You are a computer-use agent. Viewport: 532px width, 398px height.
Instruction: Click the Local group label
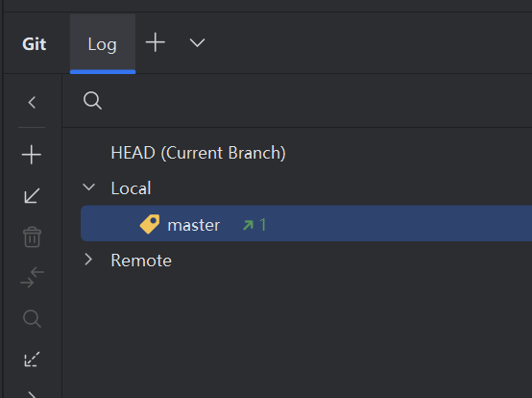point(131,188)
